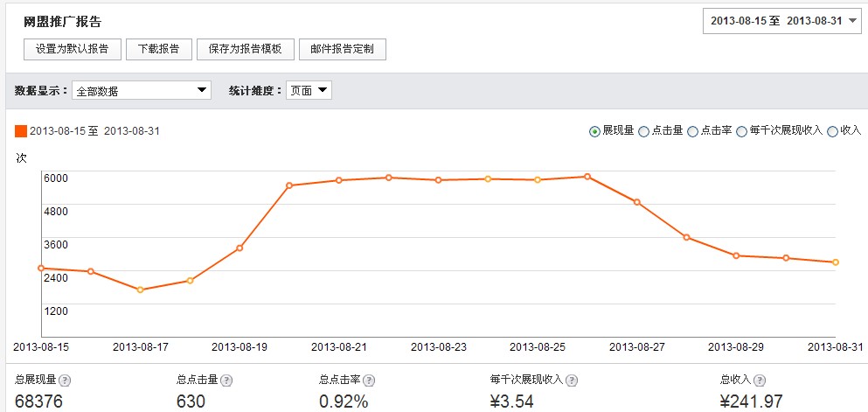This screenshot has width=868, height=412.
Task: Open 邮件报告定制 settings
Action: coord(342,49)
